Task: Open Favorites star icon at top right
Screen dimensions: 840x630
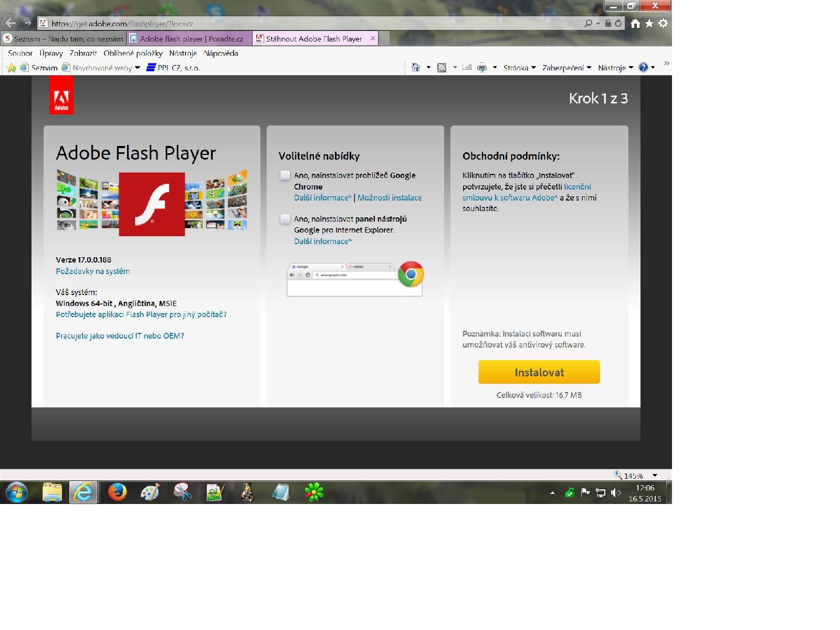Action: 649,23
